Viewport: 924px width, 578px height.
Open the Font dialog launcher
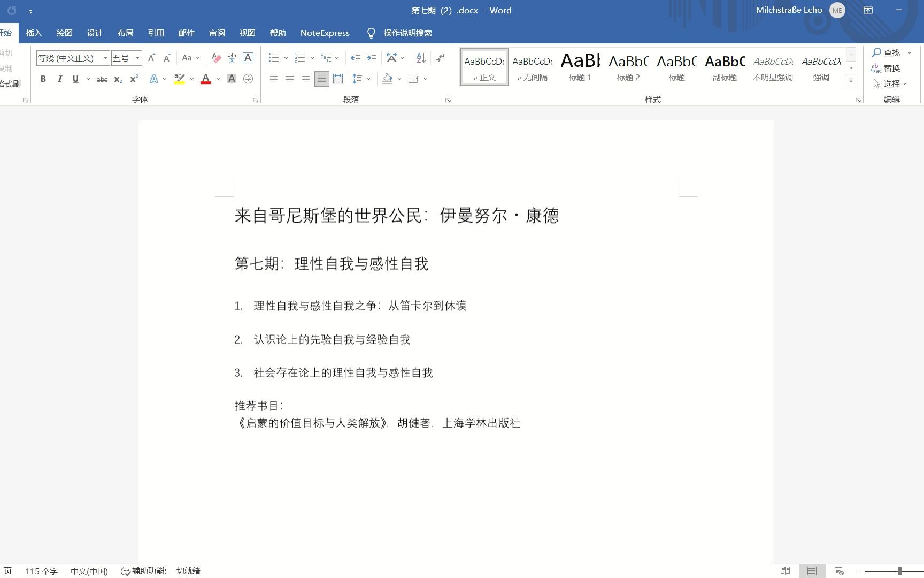coord(255,100)
